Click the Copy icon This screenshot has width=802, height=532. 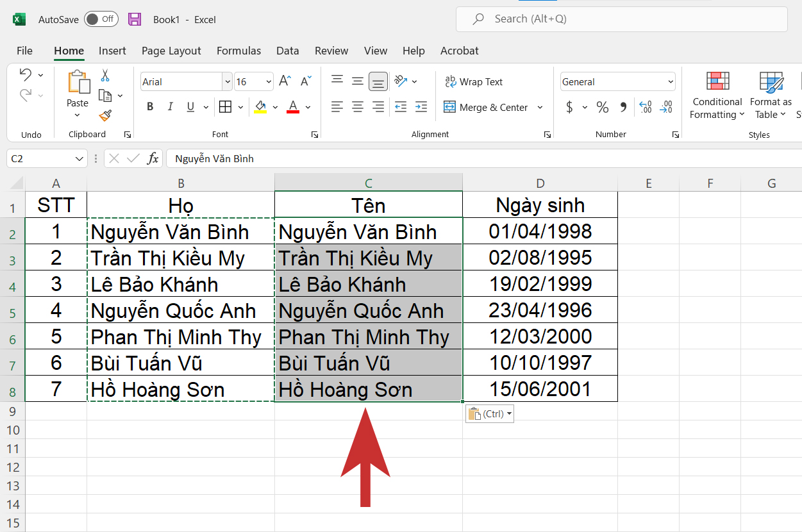click(x=105, y=96)
